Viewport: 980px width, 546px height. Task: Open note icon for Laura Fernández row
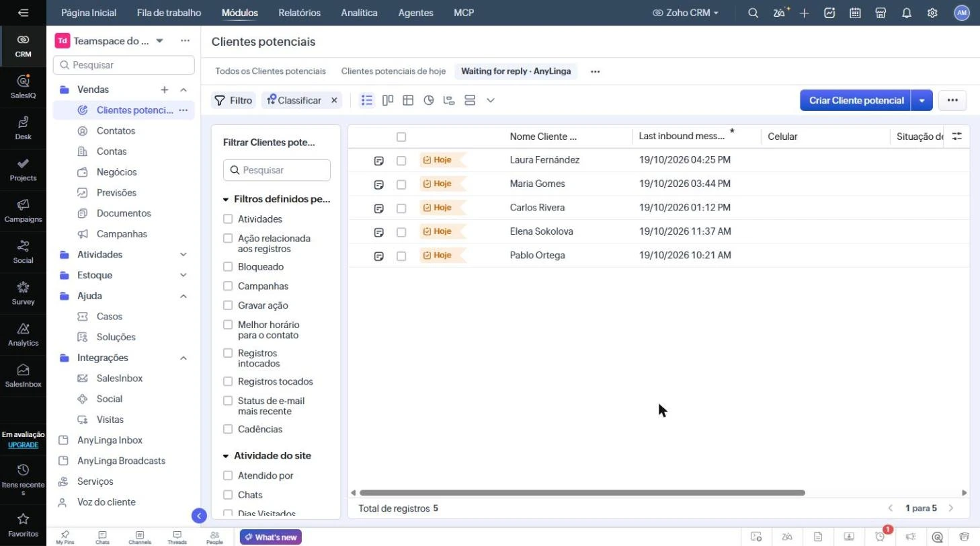click(378, 161)
